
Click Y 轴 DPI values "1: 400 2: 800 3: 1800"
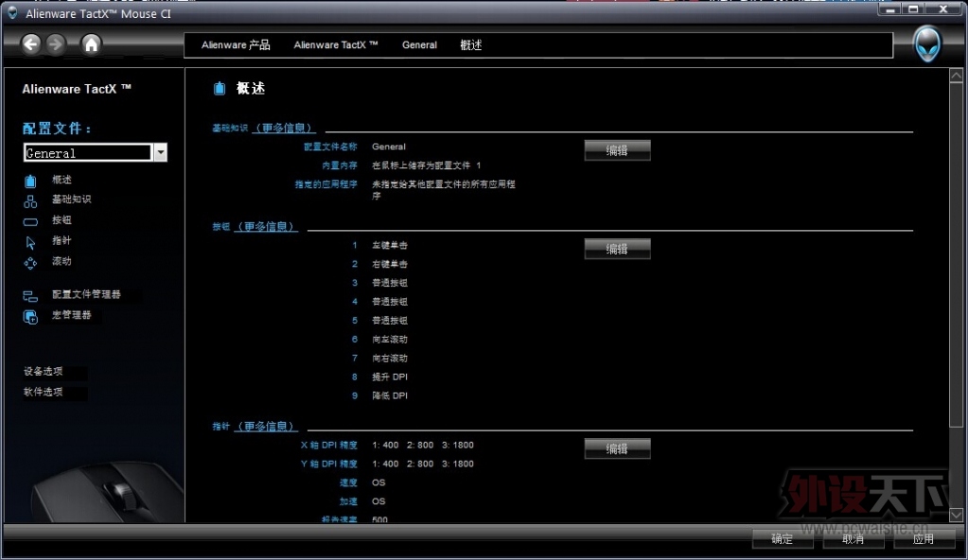point(423,464)
